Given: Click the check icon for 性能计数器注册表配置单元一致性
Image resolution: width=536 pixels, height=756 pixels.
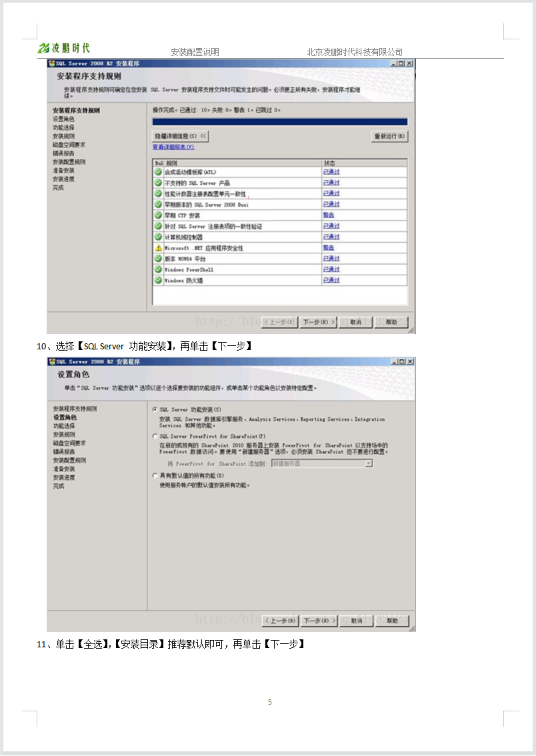Looking at the screenshot, I should [158, 194].
